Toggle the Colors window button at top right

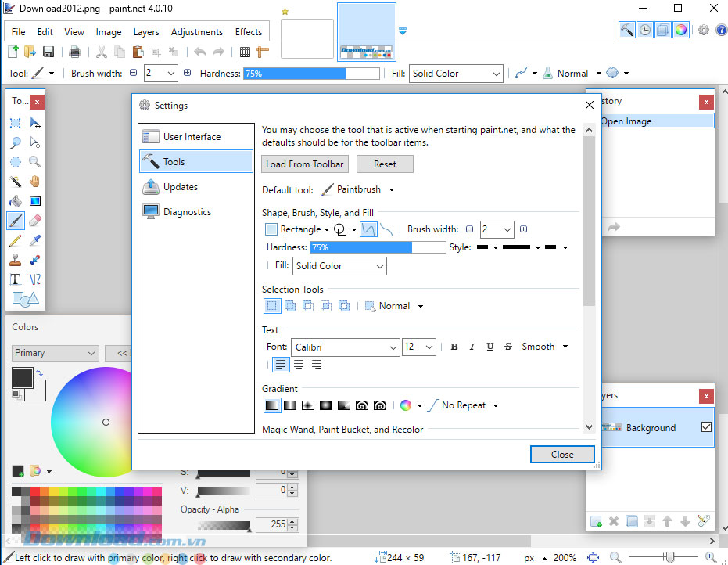[681, 31]
